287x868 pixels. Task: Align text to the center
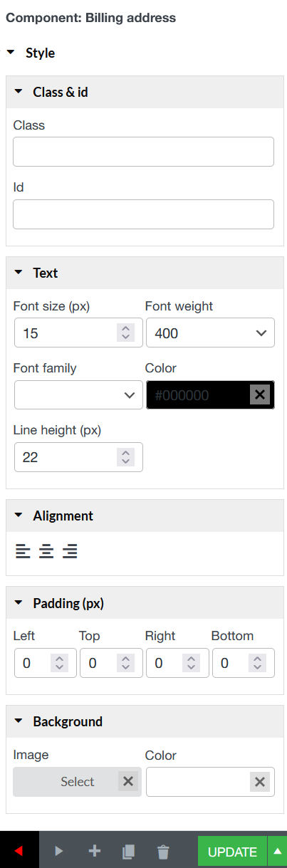click(46, 551)
